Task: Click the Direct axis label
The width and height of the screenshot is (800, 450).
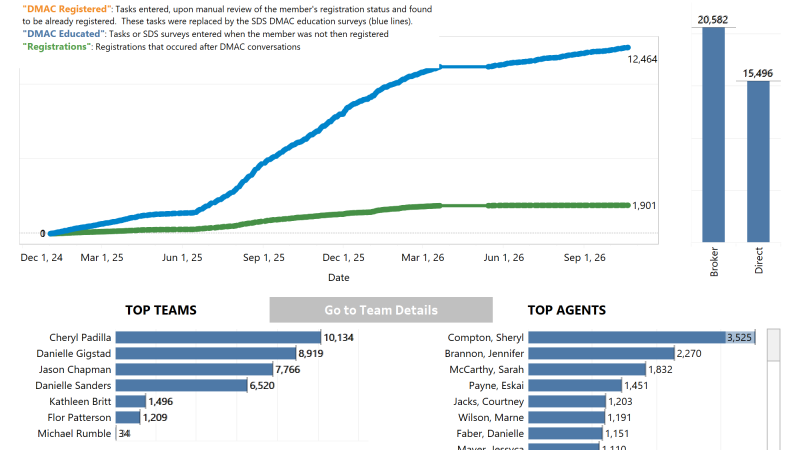Action: pyautogui.click(x=759, y=261)
